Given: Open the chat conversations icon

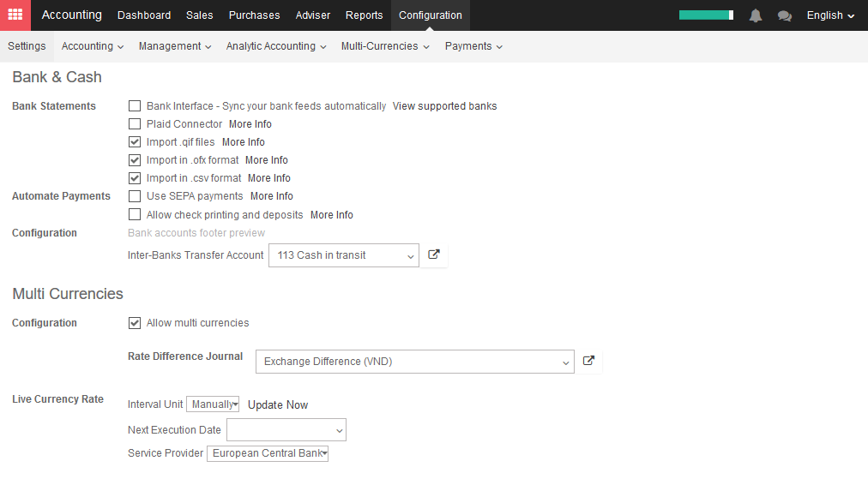Looking at the screenshot, I should click(785, 16).
